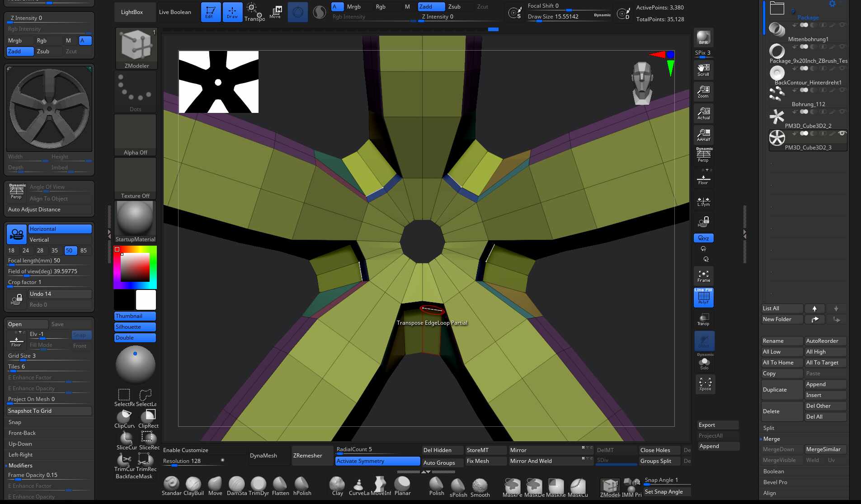This screenshot has height=504, width=861.
Task: Turn off Double option
Action: (135, 338)
